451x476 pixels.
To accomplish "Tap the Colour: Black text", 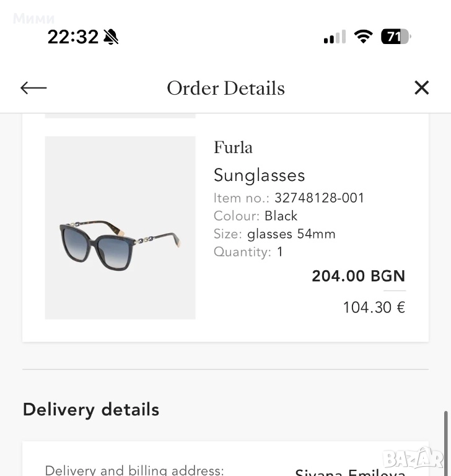I will pyautogui.click(x=255, y=216).
